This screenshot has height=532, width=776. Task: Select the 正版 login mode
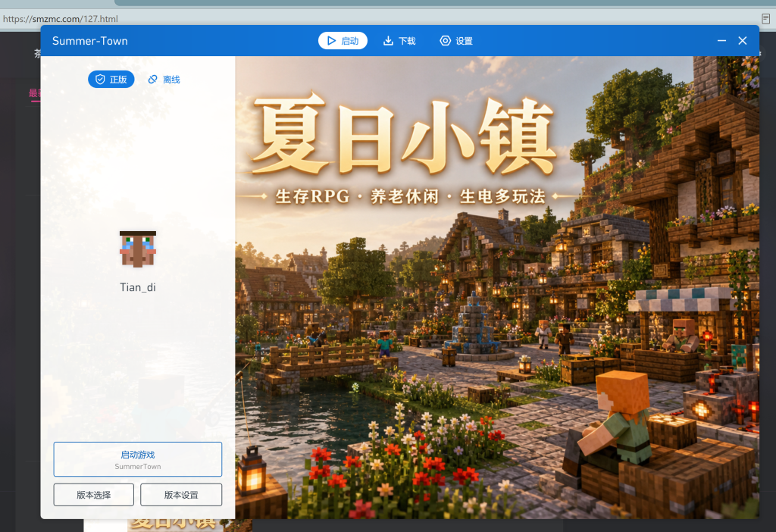coord(111,79)
